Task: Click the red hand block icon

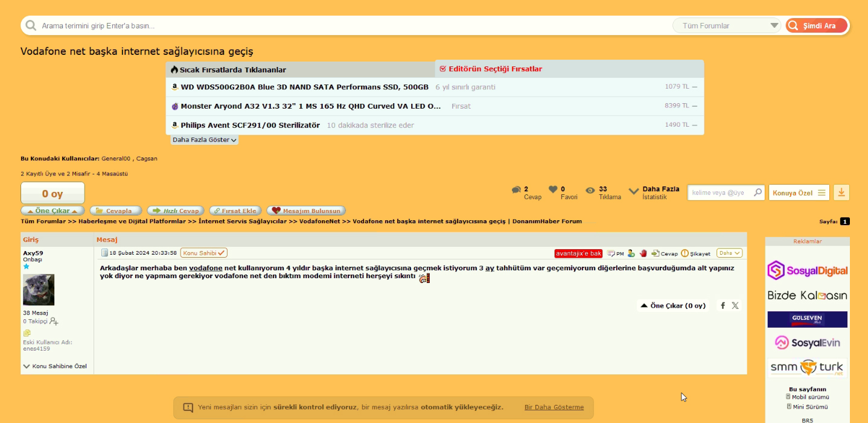Action: [x=643, y=253]
